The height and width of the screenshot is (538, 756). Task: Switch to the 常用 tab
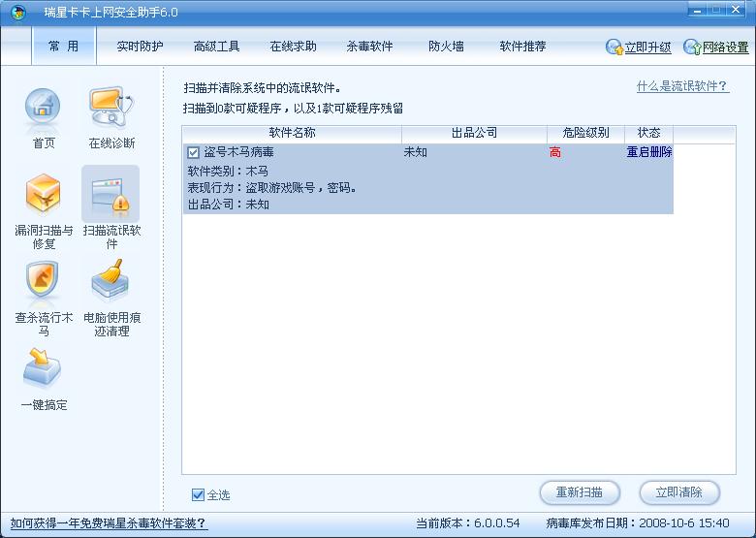click(x=64, y=47)
